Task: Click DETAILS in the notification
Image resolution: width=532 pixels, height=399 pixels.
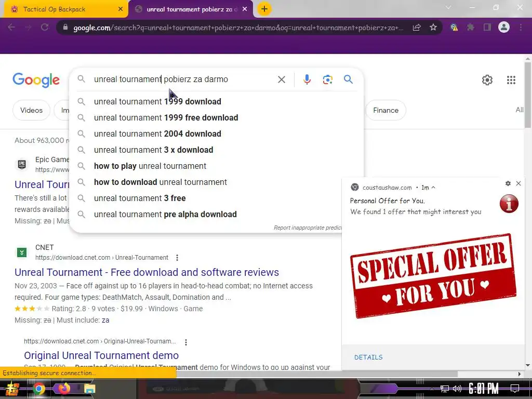Action: click(x=368, y=357)
